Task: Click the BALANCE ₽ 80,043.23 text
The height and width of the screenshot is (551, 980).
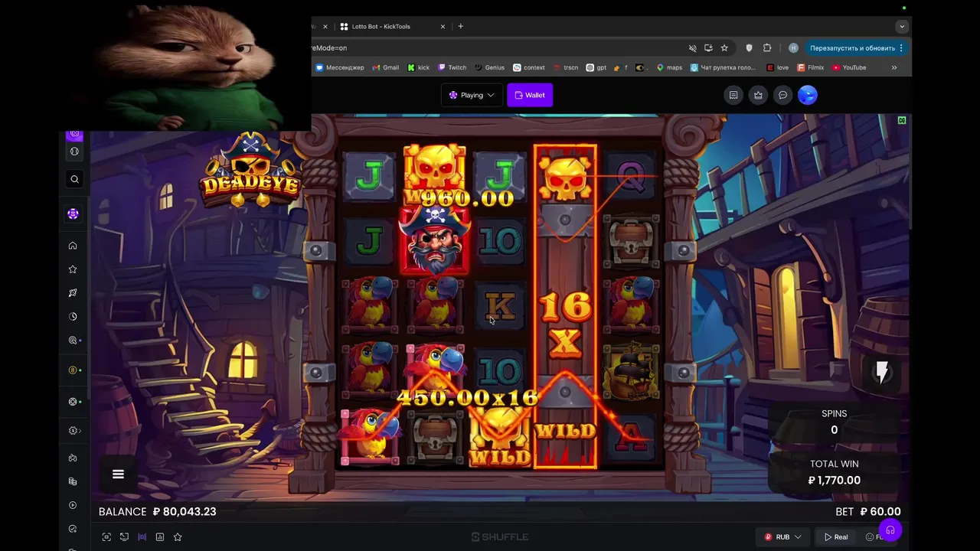Action: point(157,512)
